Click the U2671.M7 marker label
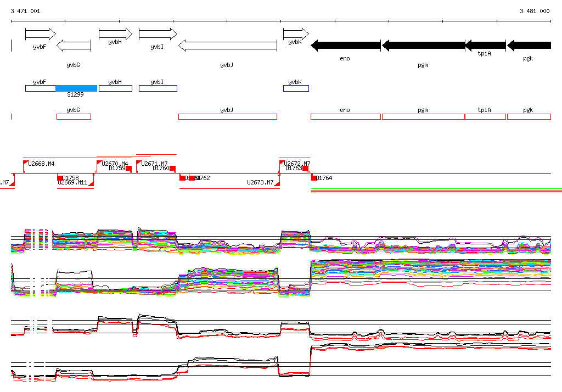The height and width of the screenshot is (392, 562). pyautogui.click(x=154, y=164)
